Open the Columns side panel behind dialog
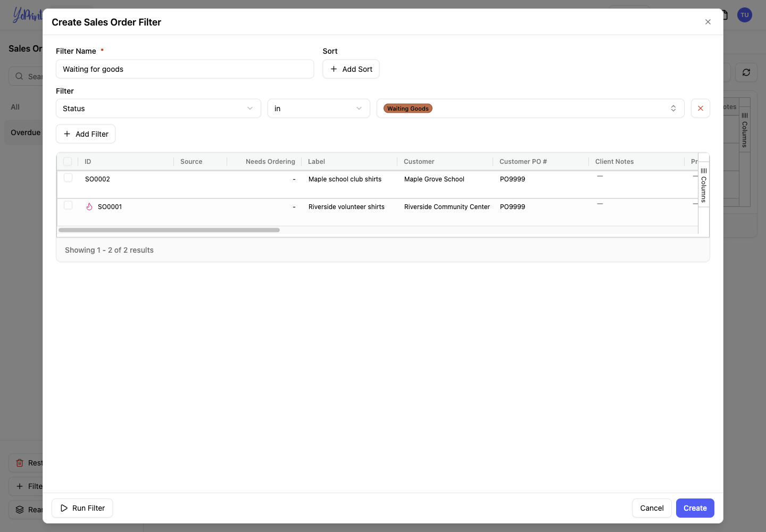The height and width of the screenshot is (532, 766). point(745,130)
